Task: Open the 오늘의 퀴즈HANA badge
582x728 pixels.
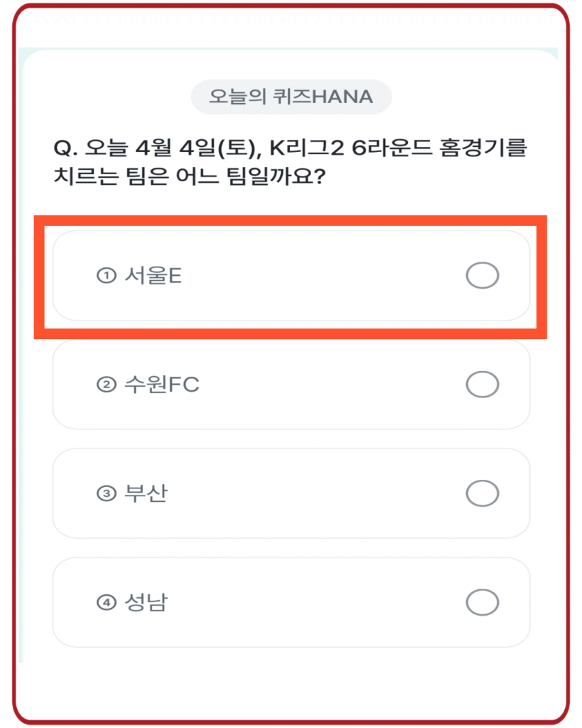Action: [291, 97]
